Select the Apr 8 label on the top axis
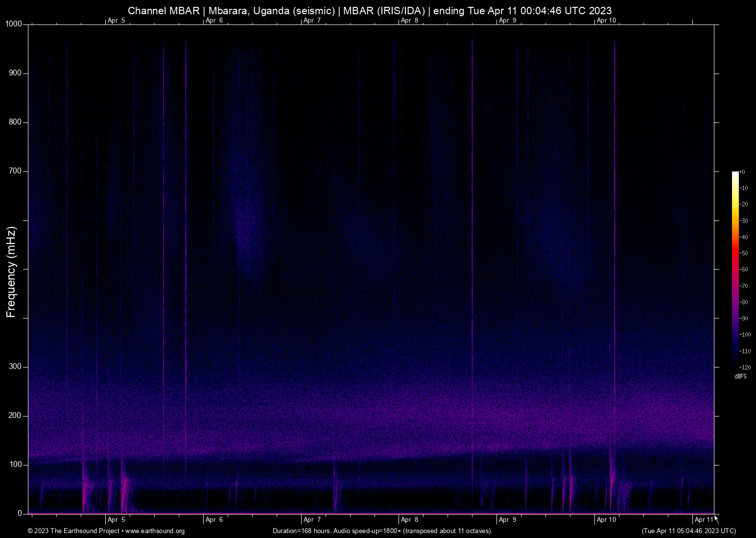Image resolution: width=756 pixels, height=538 pixels. tap(410, 21)
